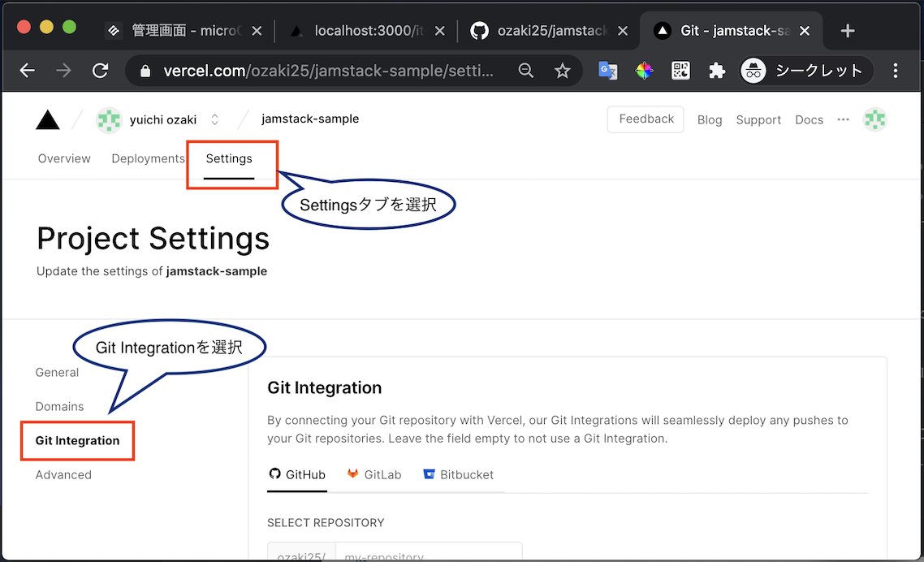Select Git Integration in the sidebar
The image size is (924, 562).
click(77, 440)
